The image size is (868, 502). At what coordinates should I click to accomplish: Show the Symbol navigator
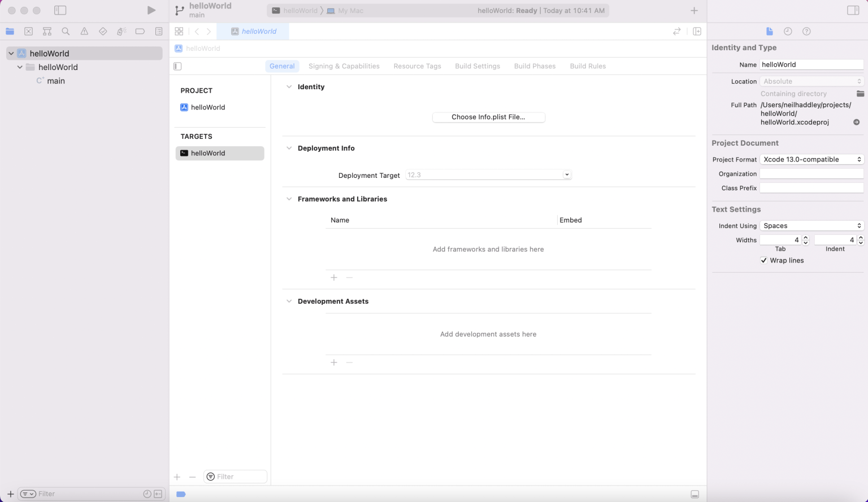47,32
